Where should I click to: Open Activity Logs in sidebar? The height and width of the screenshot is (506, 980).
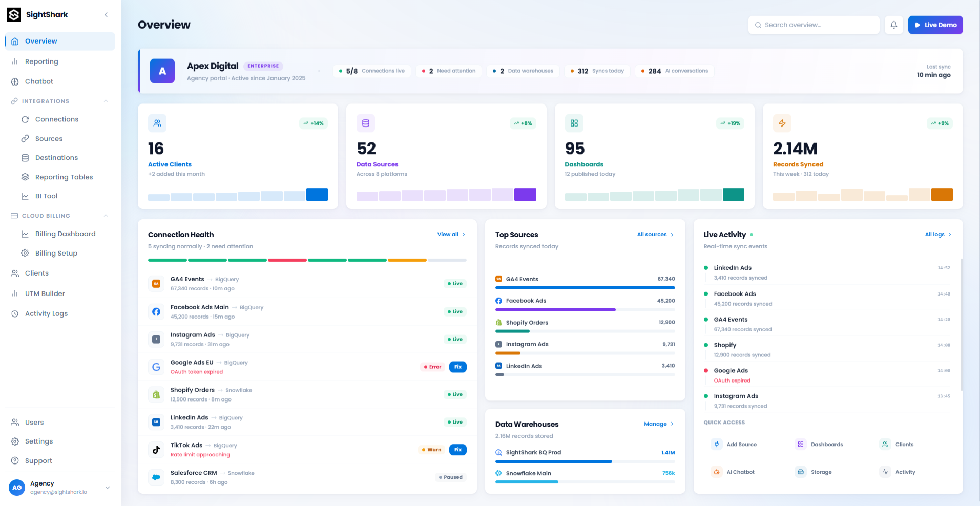coord(60,314)
